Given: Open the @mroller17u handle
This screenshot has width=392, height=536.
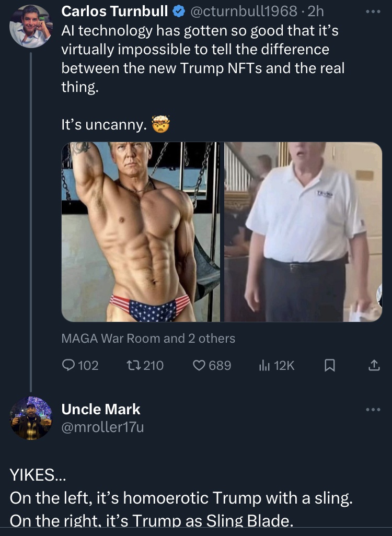Looking at the screenshot, I should coord(102,428).
